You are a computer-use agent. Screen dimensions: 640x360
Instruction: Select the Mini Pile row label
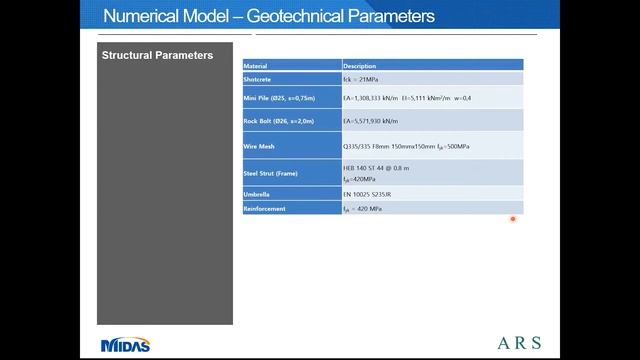click(x=292, y=98)
